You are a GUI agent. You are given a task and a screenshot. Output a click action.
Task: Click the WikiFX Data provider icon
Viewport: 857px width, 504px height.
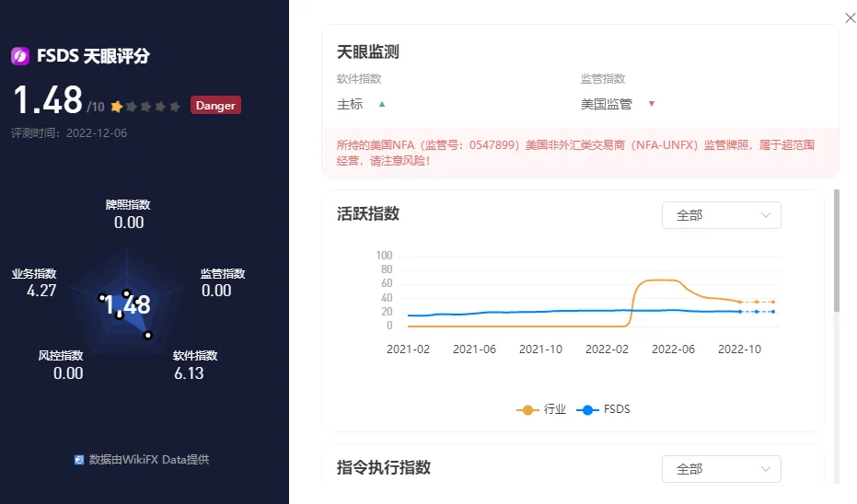point(79,460)
